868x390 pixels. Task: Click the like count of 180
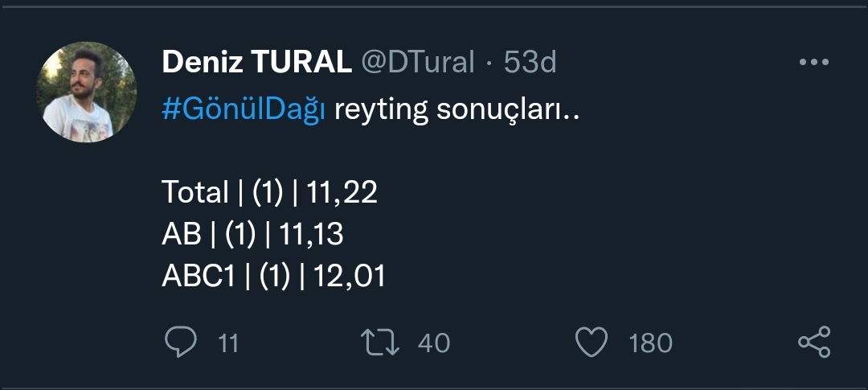point(650,344)
